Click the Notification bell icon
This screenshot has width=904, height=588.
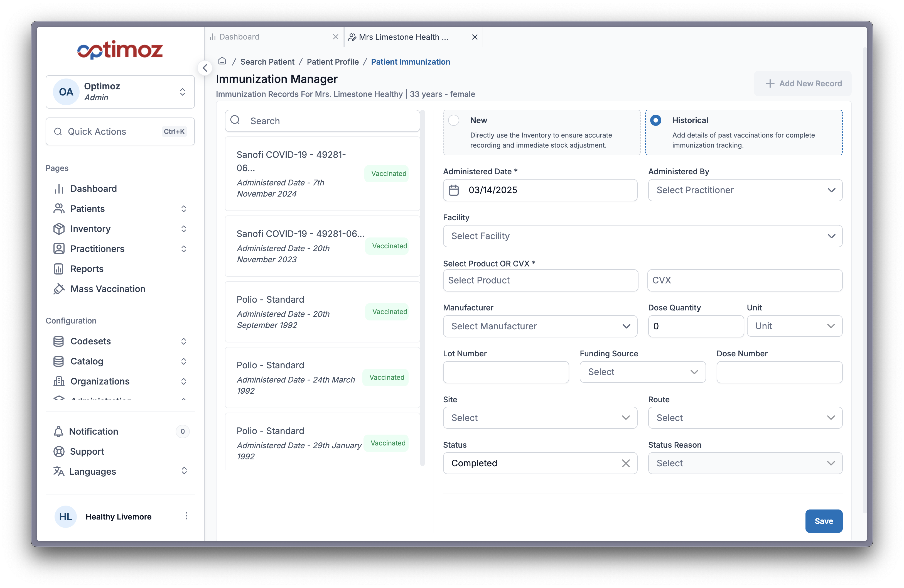(58, 432)
